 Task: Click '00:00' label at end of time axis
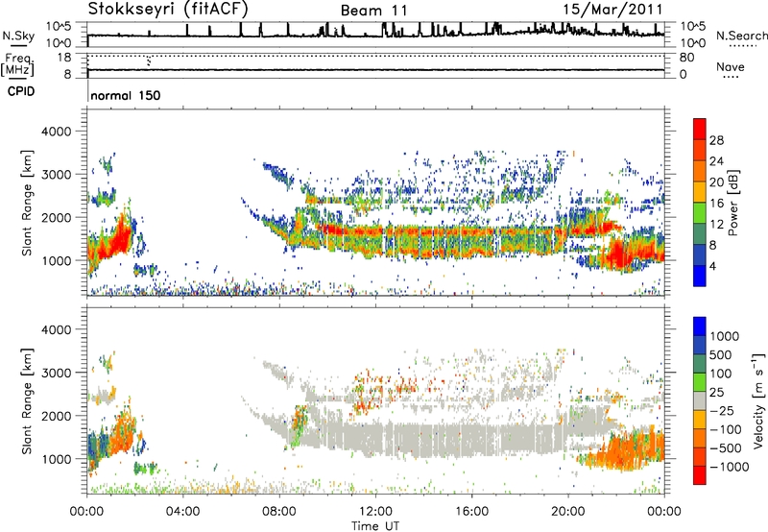click(x=664, y=512)
